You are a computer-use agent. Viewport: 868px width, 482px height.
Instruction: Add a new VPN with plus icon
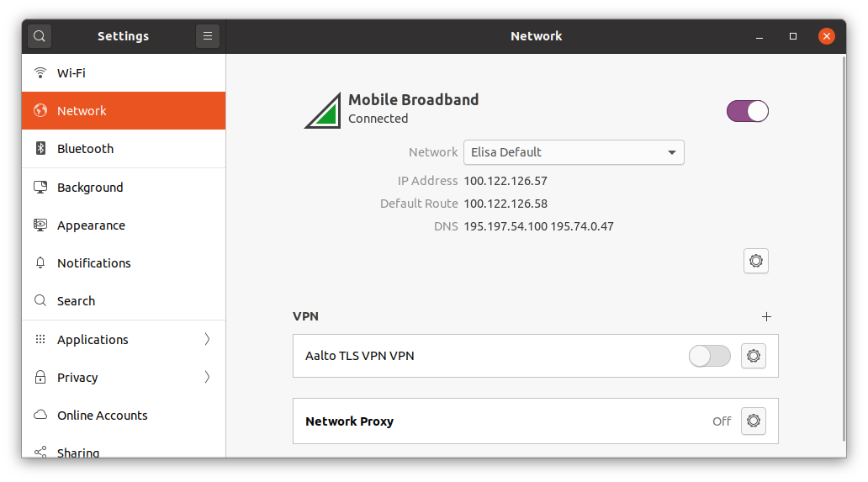766,317
